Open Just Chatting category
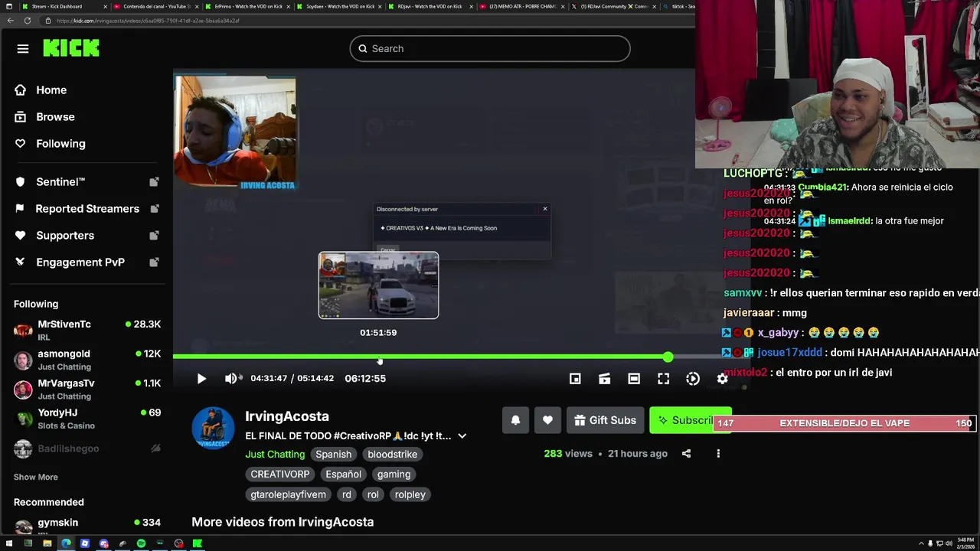The height and width of the screenshot is (551, 980). coord(275,454)
